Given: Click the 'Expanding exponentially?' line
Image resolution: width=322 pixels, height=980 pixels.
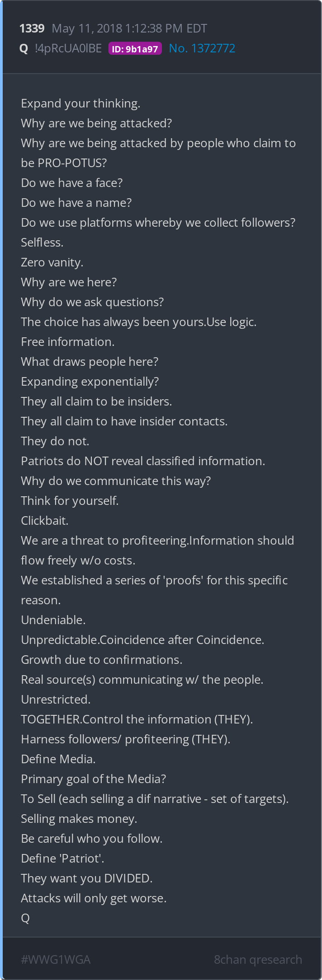Looking at the screenshot, I should point(90,382).
